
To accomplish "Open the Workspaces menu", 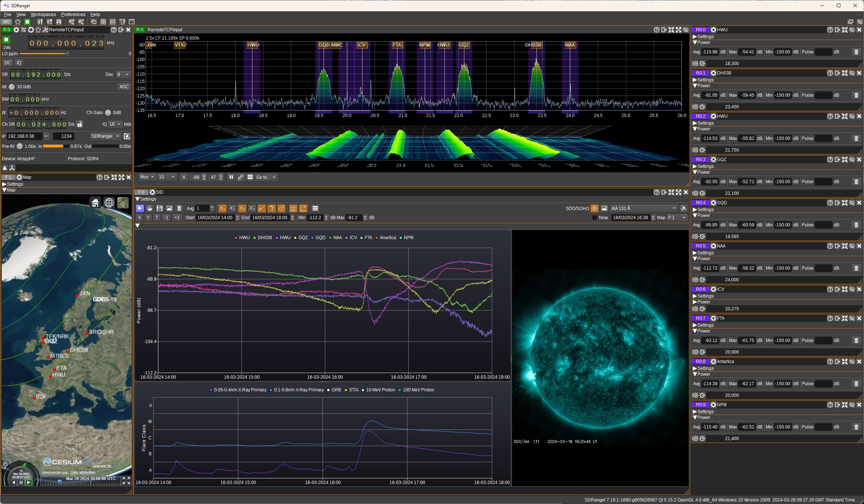I will point(43,15).
